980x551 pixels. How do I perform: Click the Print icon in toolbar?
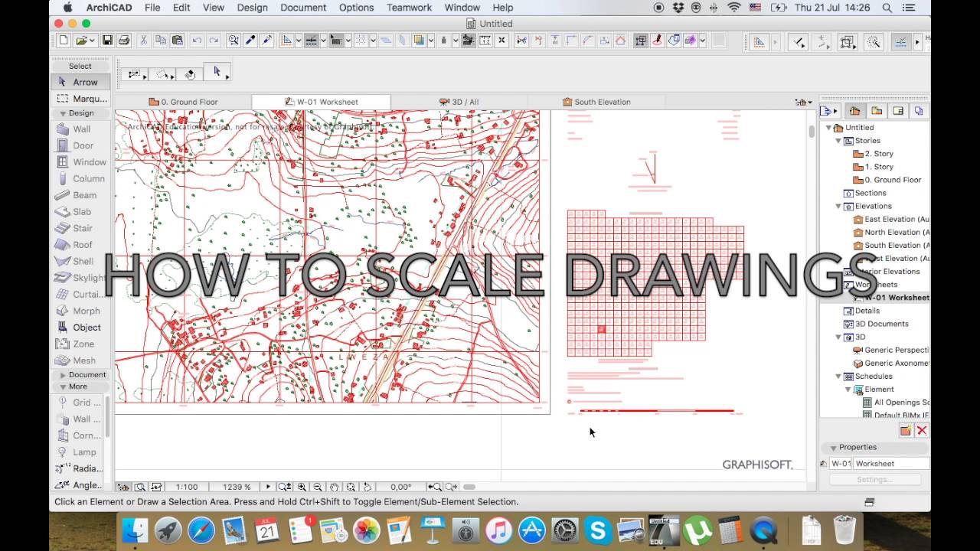point(123,41)
